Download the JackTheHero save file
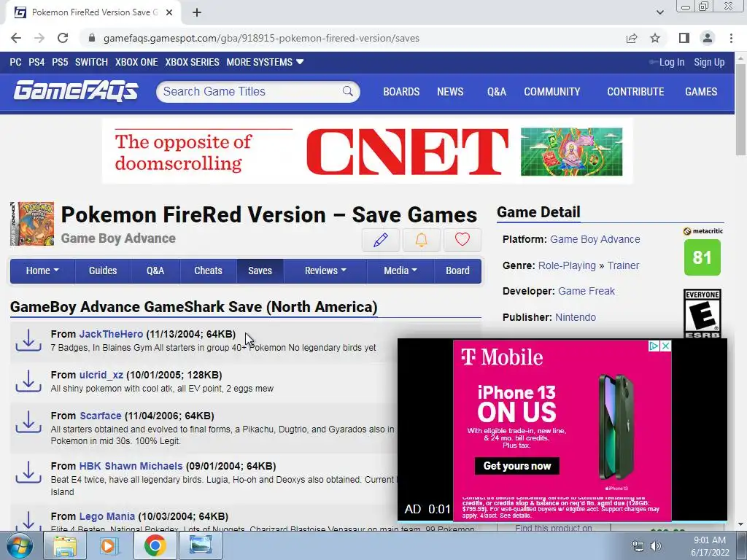Screen dimensions: 747x560 click(x=28, y=341)
